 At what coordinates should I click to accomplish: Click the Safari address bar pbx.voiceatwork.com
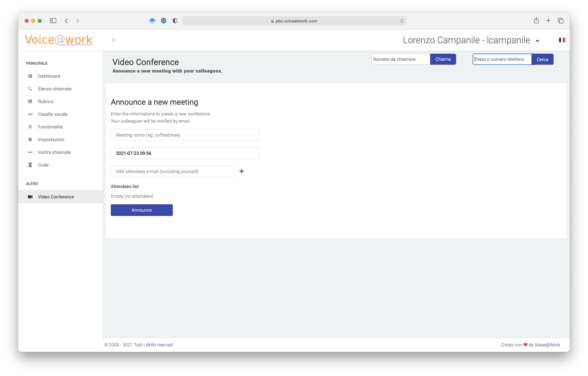coord(294,21)
